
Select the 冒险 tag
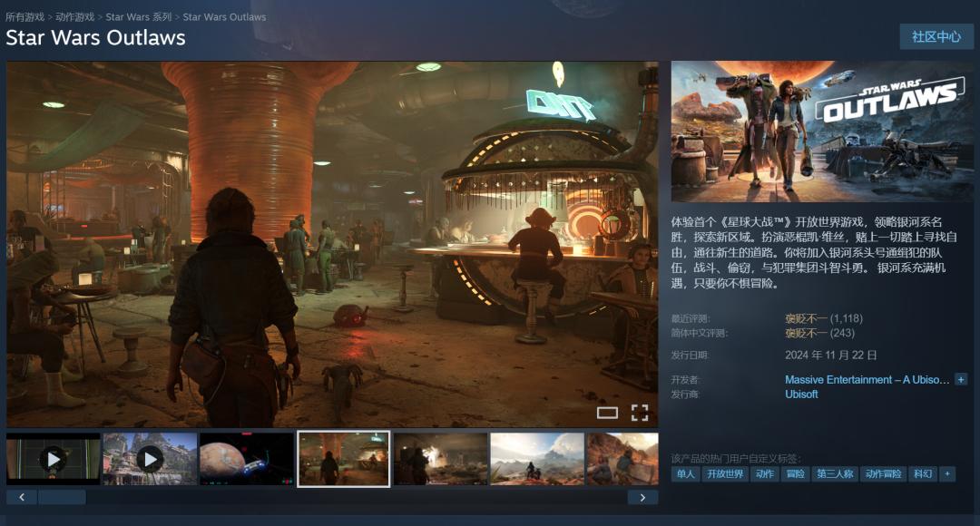click(x=795, y=474)
